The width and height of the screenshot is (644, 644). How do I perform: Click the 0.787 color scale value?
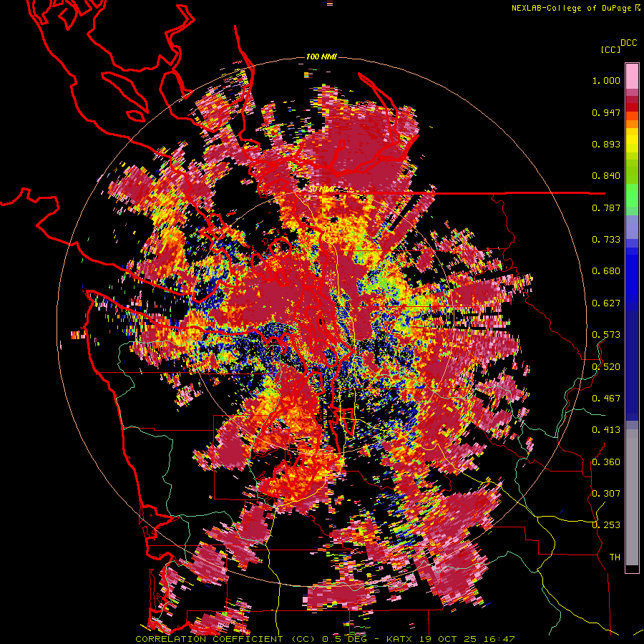coord(606,208)
